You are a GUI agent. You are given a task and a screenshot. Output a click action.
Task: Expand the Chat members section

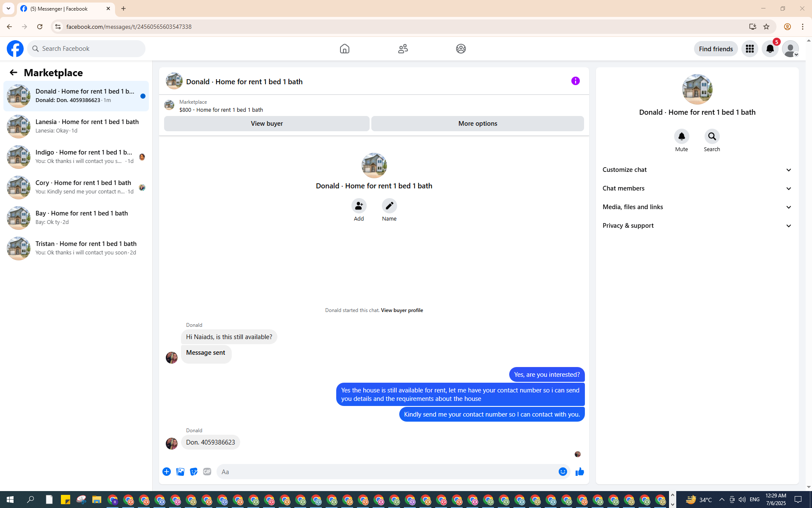(x=697, y=188)
